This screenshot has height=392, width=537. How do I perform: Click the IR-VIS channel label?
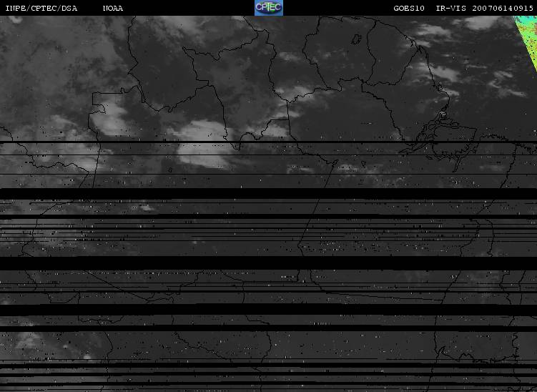451,9
